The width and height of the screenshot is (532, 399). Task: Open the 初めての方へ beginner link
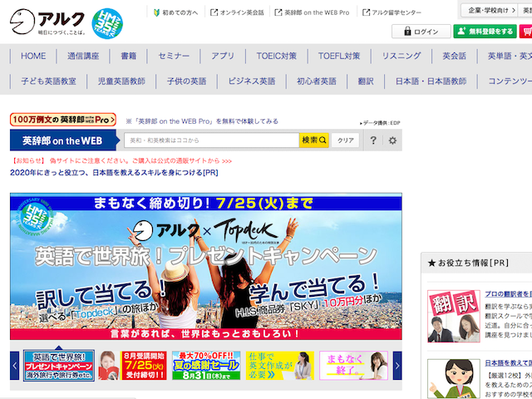click(x=175, y=12)
